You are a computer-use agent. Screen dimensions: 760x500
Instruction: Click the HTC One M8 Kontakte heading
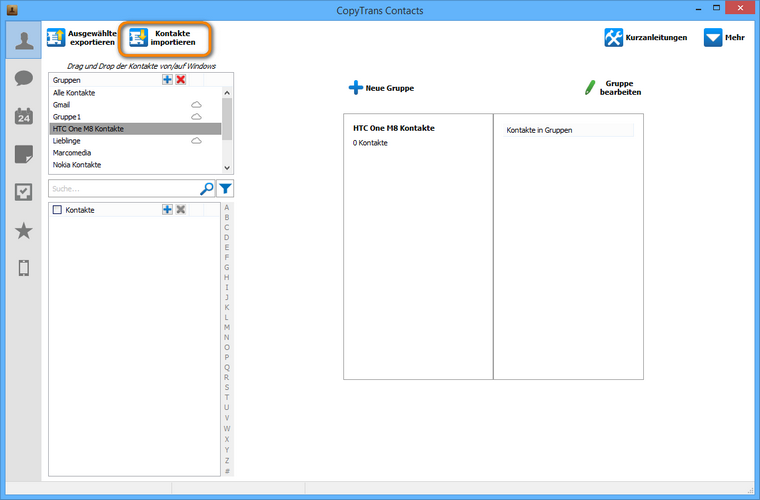pos(394,128)
